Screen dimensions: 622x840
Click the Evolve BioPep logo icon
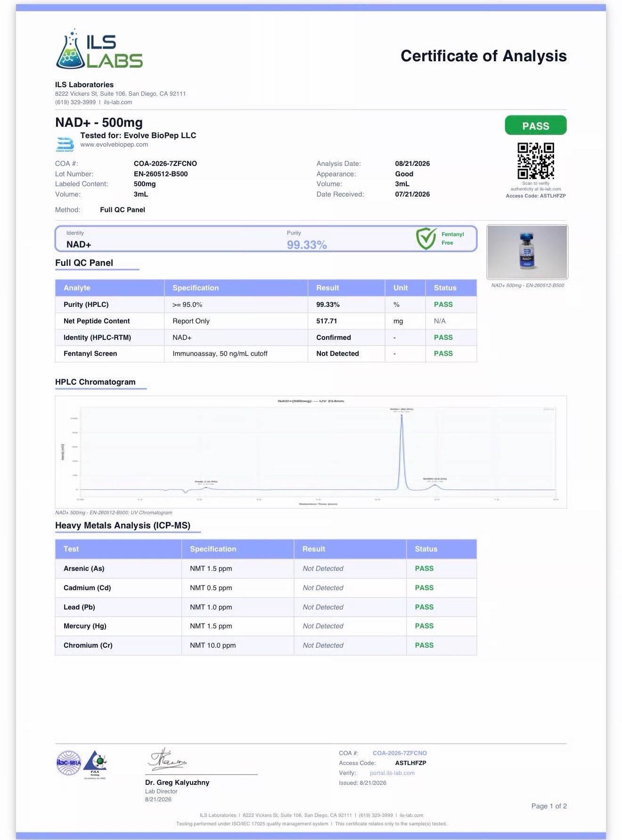click(x=65, y=144)
